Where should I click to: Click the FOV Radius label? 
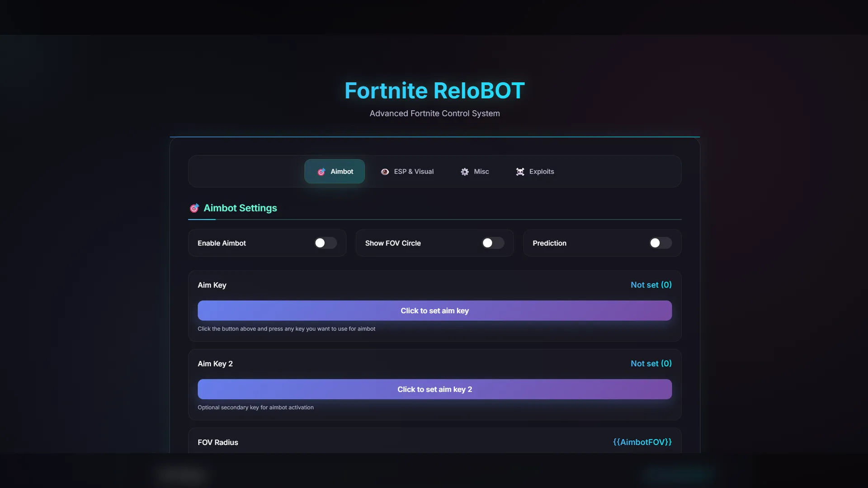tap(217, 442)
